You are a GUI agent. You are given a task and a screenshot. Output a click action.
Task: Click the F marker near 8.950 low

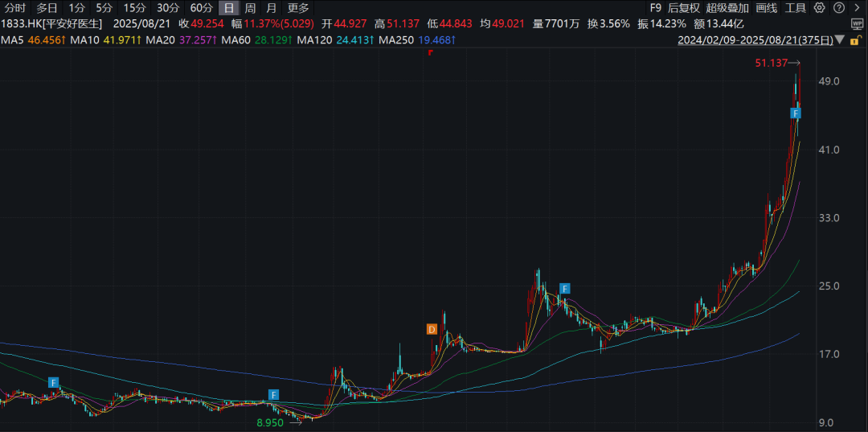[x=273, y=394]
